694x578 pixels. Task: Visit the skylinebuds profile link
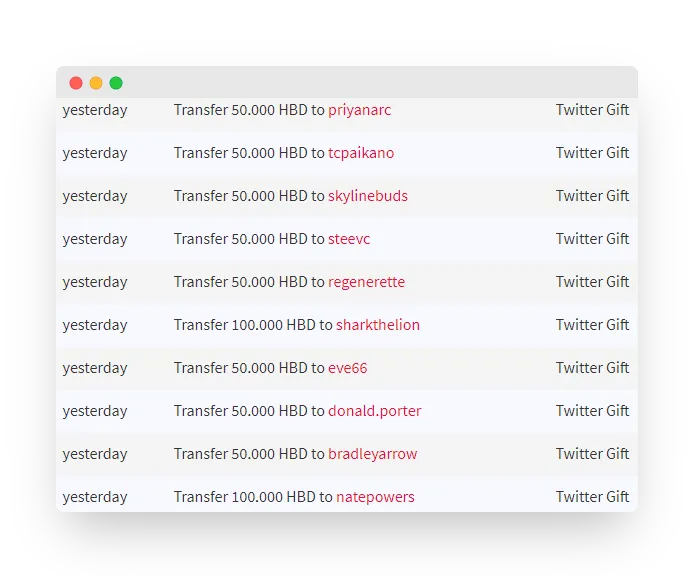(368, 196)
